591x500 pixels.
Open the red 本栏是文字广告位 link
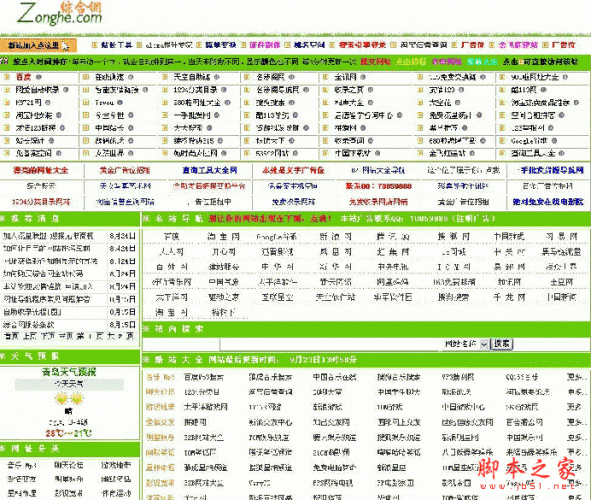293,170
